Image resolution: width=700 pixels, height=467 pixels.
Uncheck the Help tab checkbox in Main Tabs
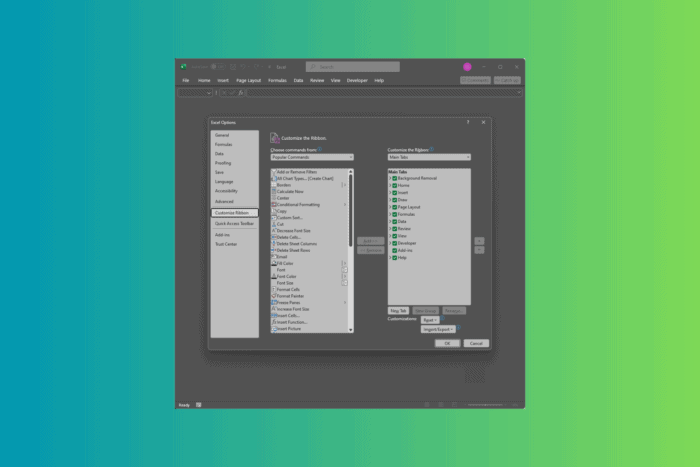tap(395, 258)
